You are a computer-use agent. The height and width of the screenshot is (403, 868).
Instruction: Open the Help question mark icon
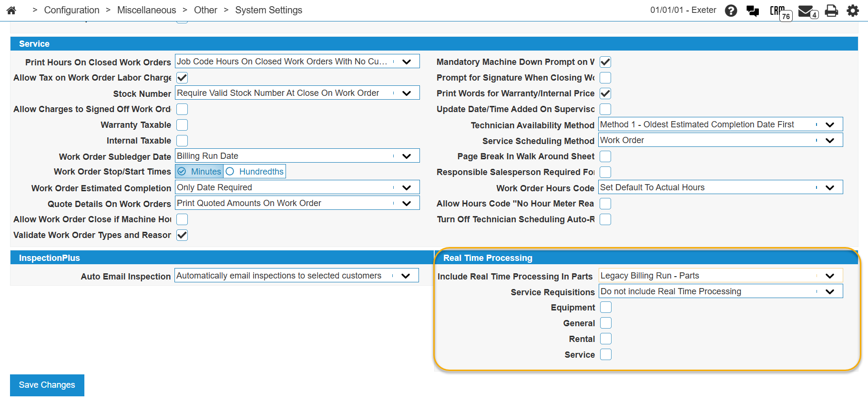click(731, 10)
